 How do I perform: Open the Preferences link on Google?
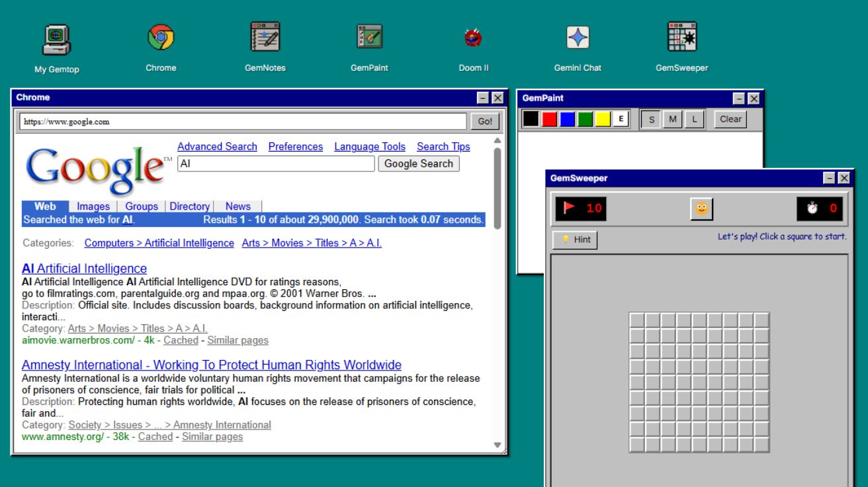[296, 147]
